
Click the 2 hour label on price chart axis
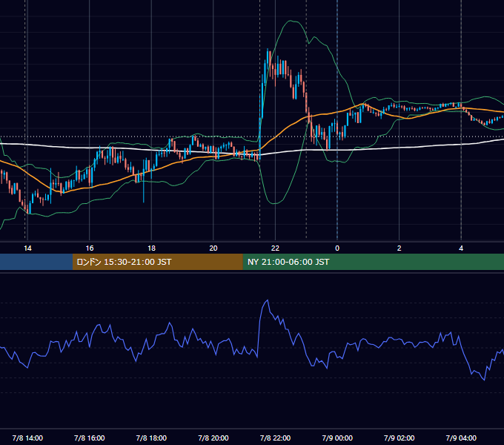coord(399,248)
